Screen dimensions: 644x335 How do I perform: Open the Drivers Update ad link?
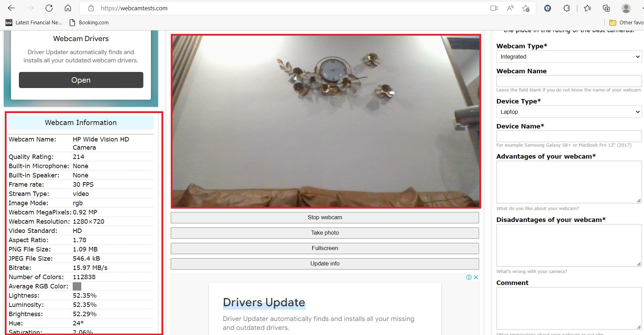point(264,302)
